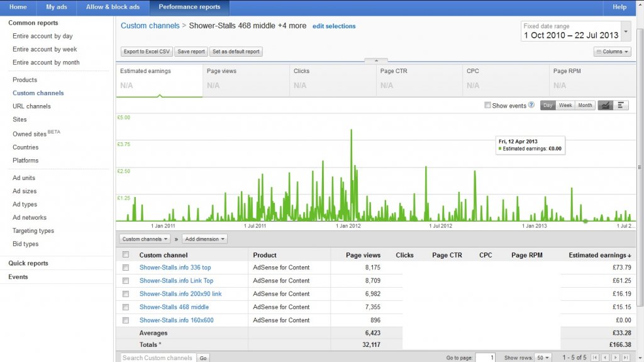The height and width of the screenshot is (362, 644).
Task: Open the Events section
Action: [18, 277]
